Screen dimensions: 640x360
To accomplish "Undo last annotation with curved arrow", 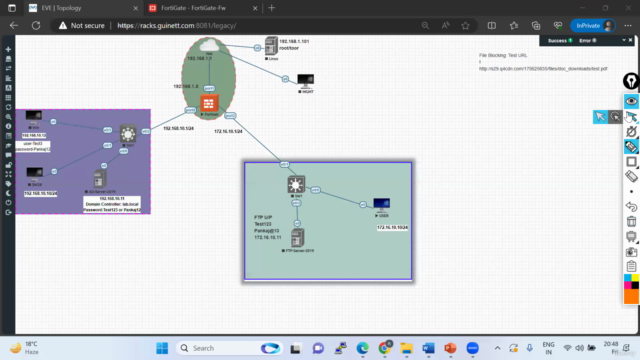I will pyautogui.click(x=631, y=207).
